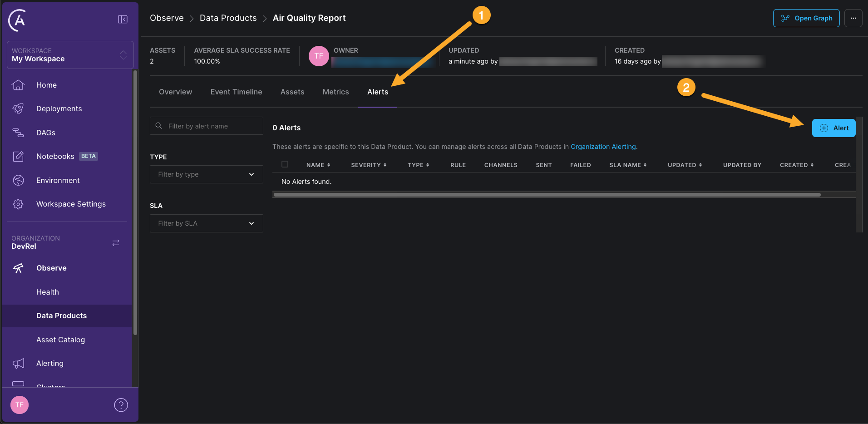
Task: Open the Organization Alerting link
Action: click(603, 147)
